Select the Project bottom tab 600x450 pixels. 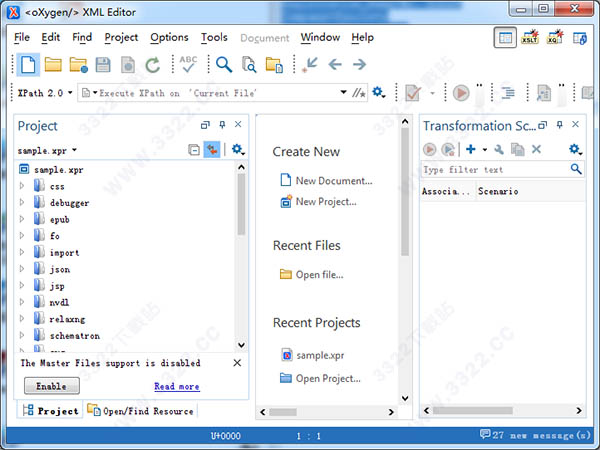(50, 411)
